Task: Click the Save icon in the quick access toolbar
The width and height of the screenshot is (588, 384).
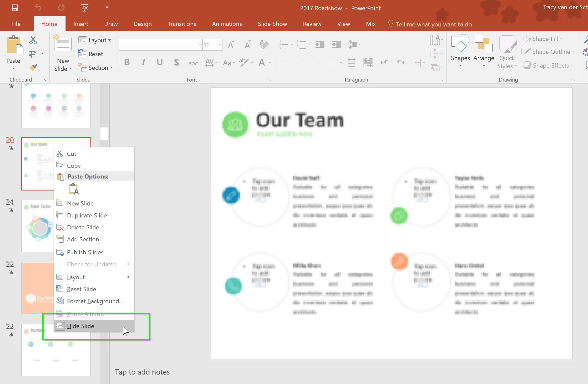Action: [15, 8]
